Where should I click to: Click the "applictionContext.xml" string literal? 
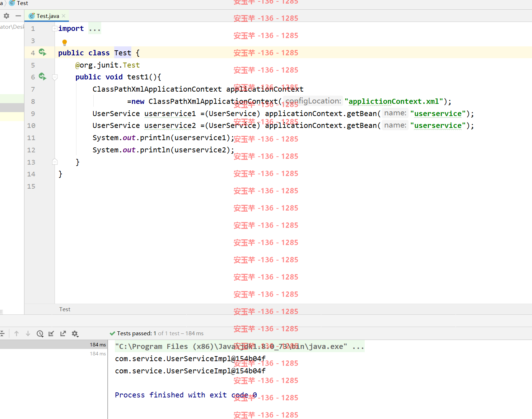point(394,101)
